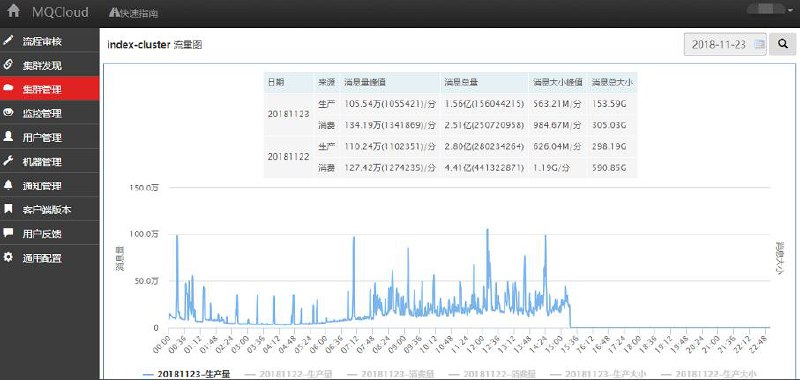
Task: Click the home icon in top bar
Action: point(13,11)
